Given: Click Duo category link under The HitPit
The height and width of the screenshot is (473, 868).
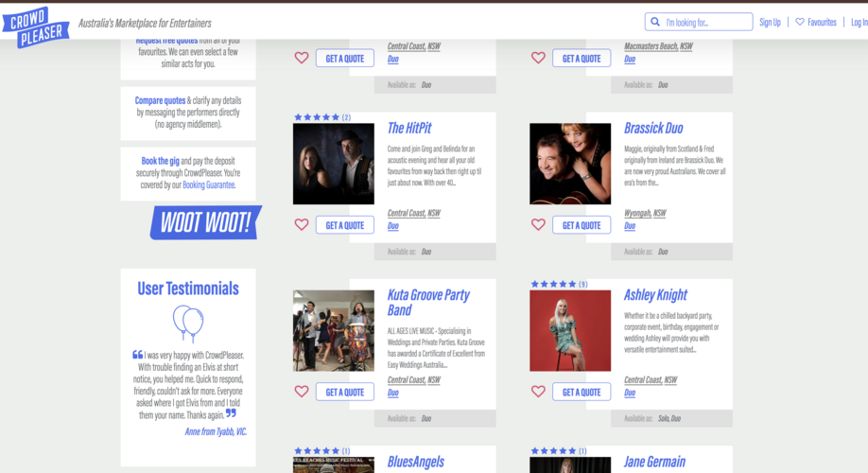Looking at the screenshot, I should click(393, 226).
